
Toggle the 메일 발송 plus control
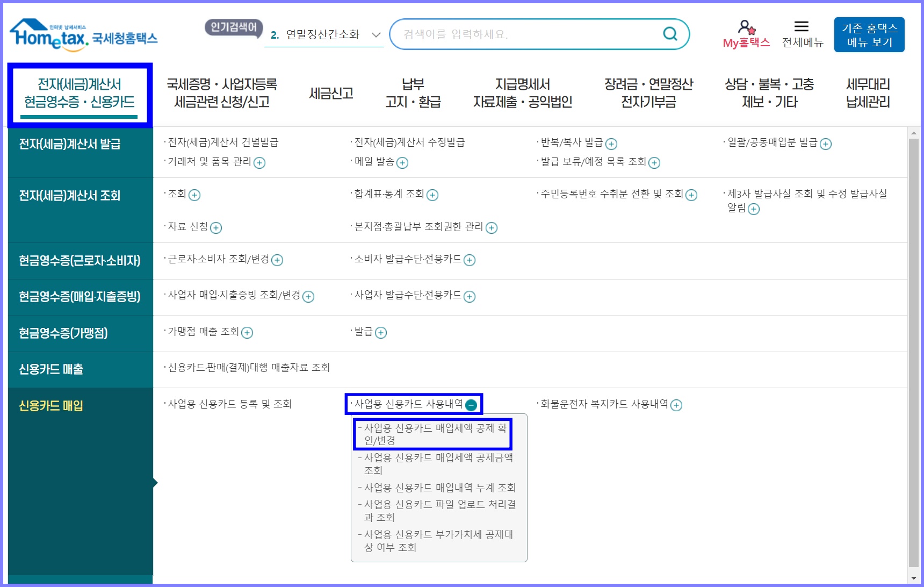[x=402, y=162]
